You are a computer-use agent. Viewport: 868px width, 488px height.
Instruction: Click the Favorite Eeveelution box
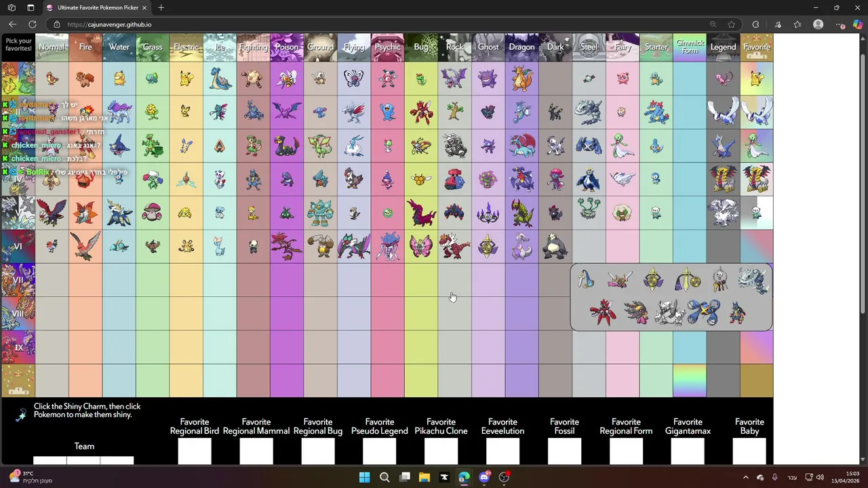(x=502, y=451)
